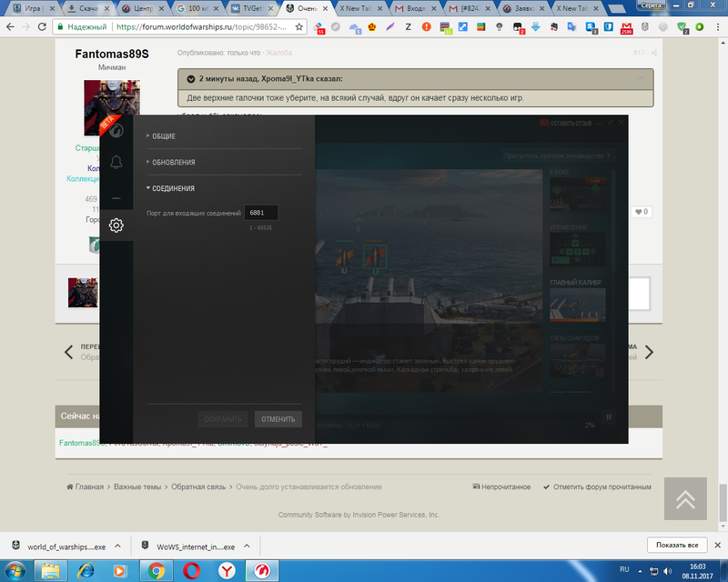Close the Chrome downloads bar
Image resolution: width=728 pixels, height=582 pixels.
tap(717, 545)
